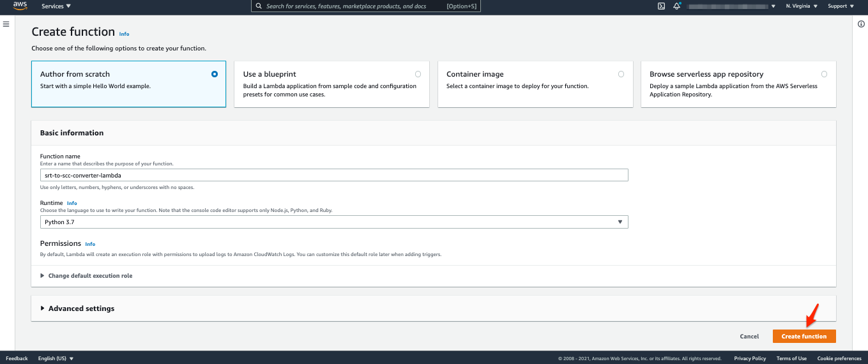Open Cookie preferences in footer

[x=839, y=358]
